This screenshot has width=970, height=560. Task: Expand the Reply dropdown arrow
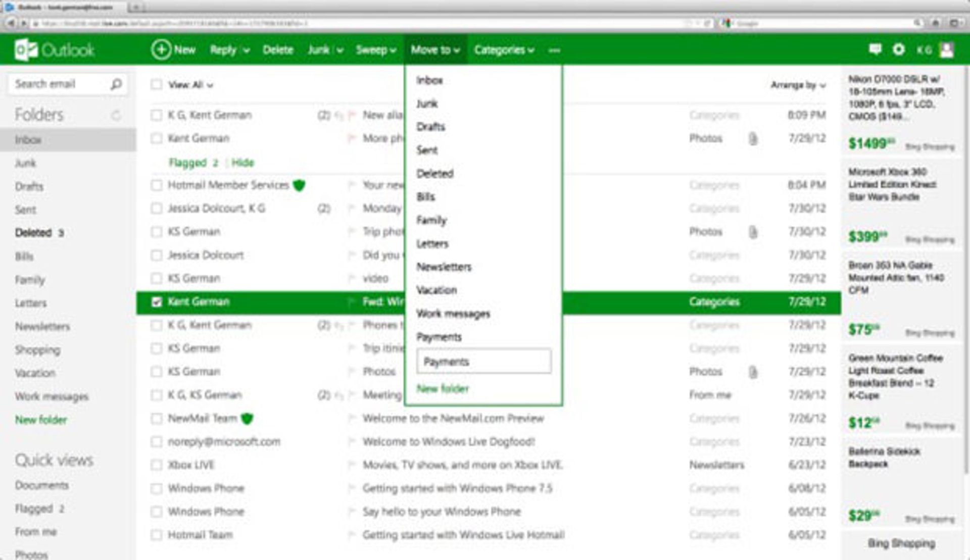click(247, 50)
